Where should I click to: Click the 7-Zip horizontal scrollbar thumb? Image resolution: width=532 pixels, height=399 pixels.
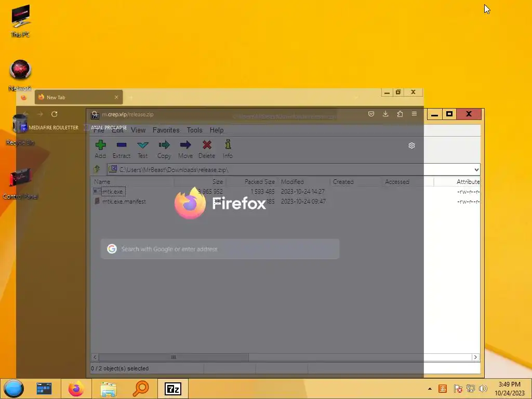(x=174, y=357)
